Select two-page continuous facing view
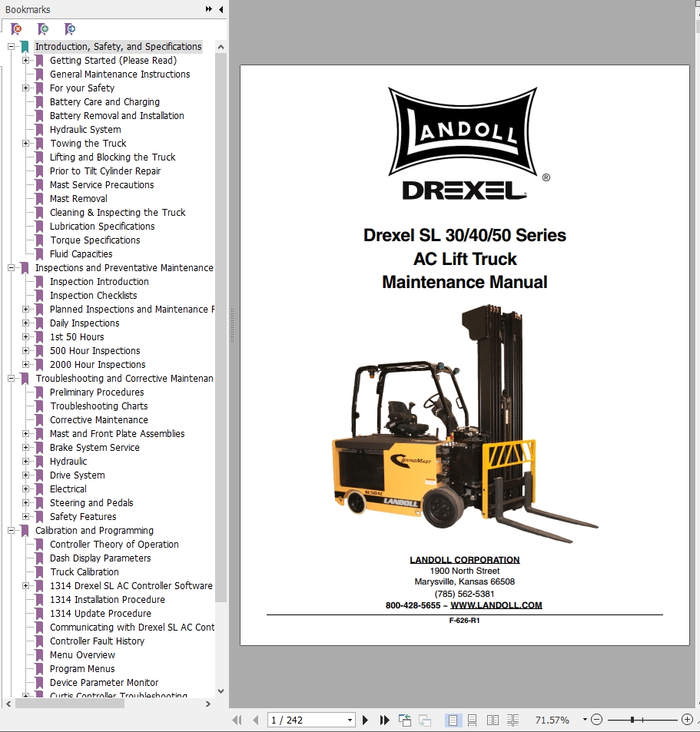The width and height of the screenshot is (700, 732). [513, 720]
